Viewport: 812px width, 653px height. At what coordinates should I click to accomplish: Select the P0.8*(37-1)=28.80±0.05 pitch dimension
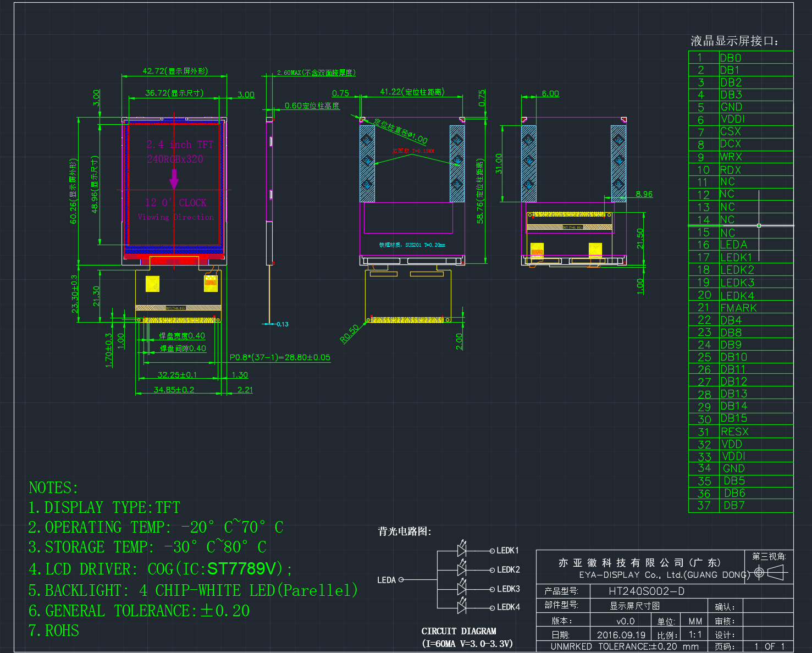pos(280,357)
